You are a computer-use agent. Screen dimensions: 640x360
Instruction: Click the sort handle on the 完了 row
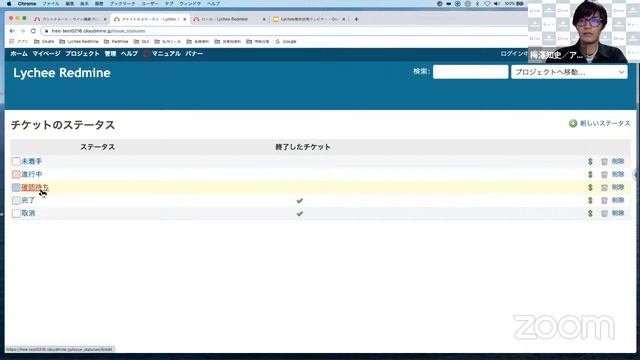(x=590, y=200)
